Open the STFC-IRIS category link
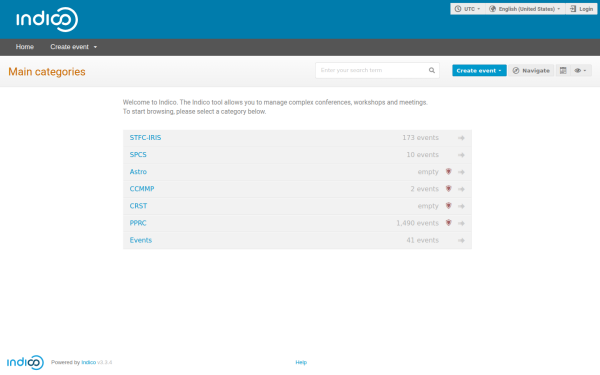This screenshot has height=375, width=600. [145, 138]
